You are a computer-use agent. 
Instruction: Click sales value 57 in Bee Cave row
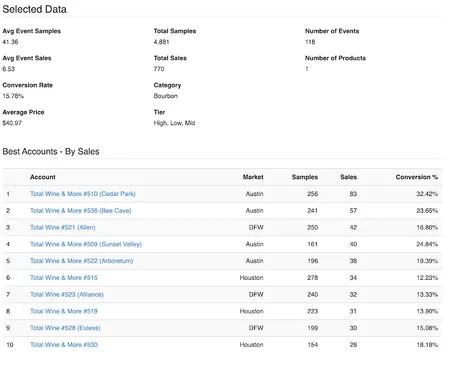[353, 211]
